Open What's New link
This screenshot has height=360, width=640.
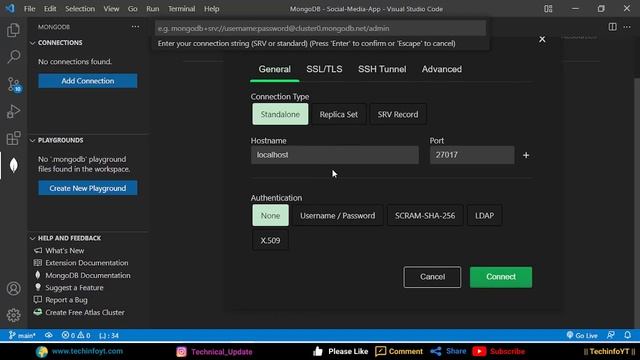click(x=64, y=251)
